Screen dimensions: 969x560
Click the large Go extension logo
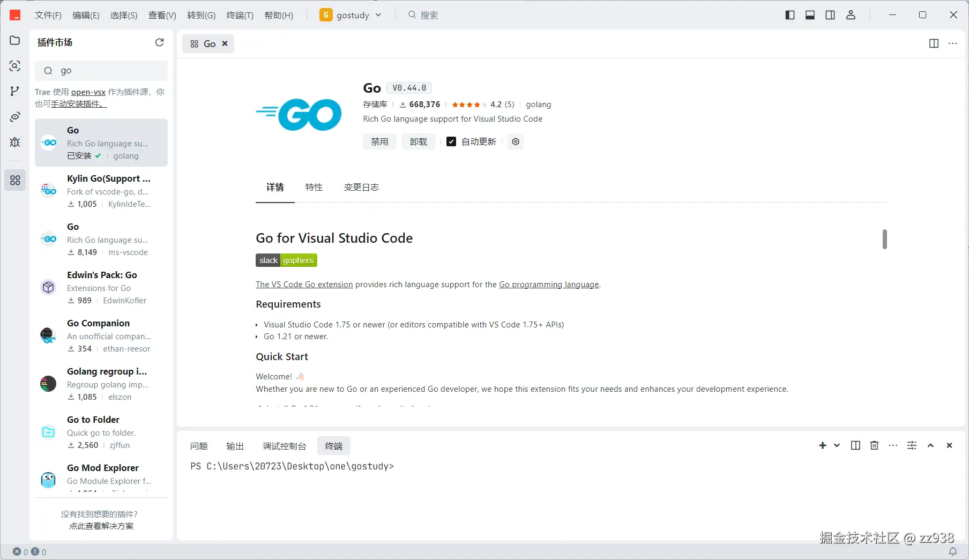click(x=299, y=114)
